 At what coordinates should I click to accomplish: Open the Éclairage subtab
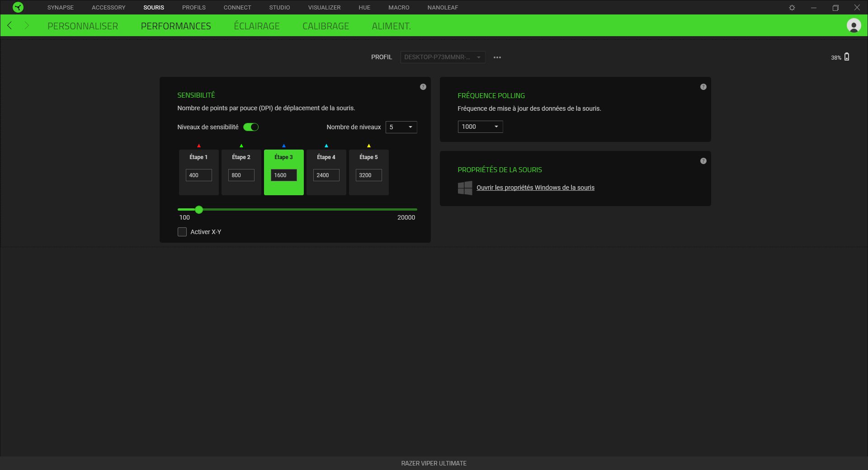tap(257, 26)
